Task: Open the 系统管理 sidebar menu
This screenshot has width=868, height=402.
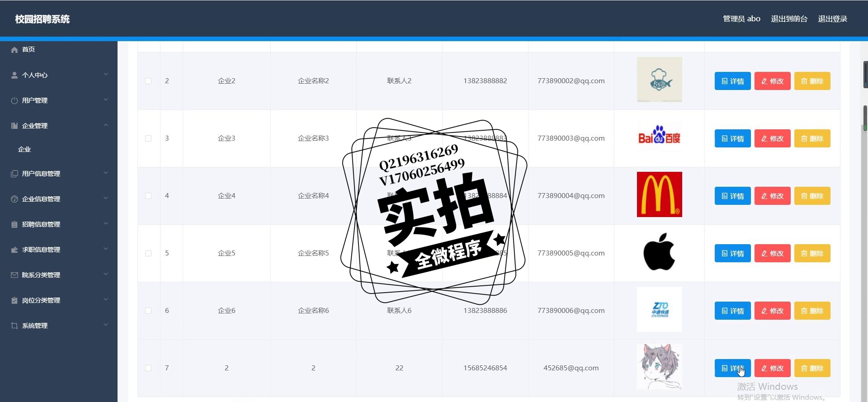Action: (x=59, y=326)
